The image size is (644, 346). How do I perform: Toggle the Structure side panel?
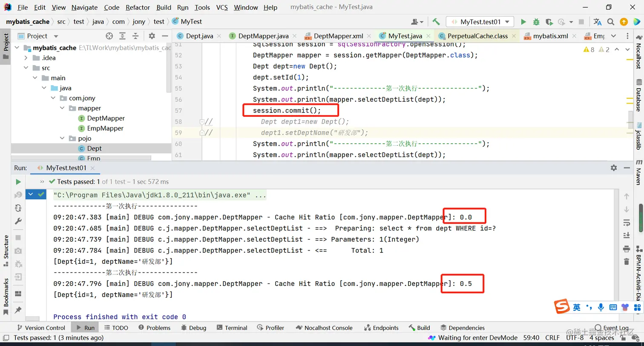[6, 251]
